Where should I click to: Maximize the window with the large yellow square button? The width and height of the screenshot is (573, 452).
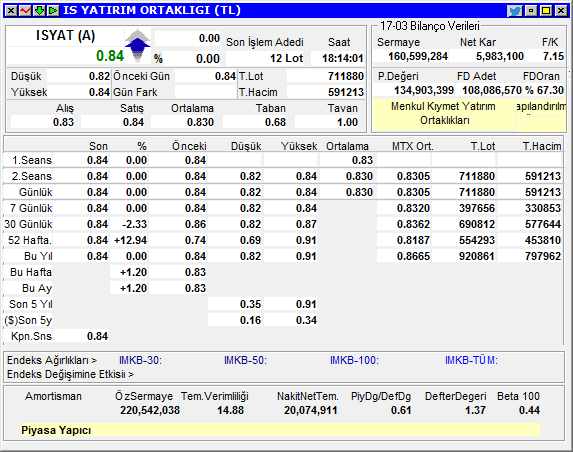point(546,11)
